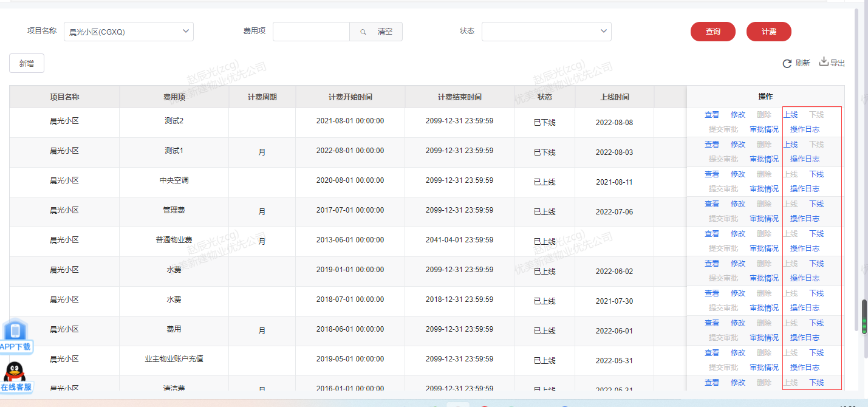Open the APP下载 phone icon
The image size is (868, 407).
tap(15, 331)
